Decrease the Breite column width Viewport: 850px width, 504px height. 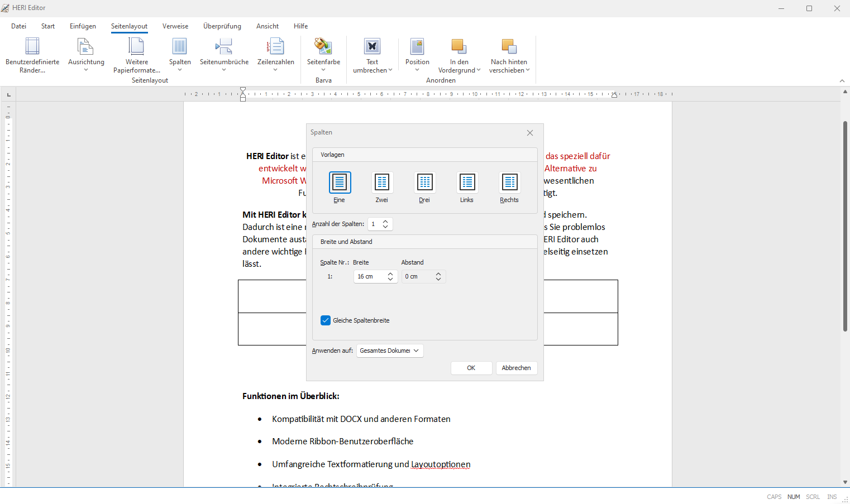(390, 279)
